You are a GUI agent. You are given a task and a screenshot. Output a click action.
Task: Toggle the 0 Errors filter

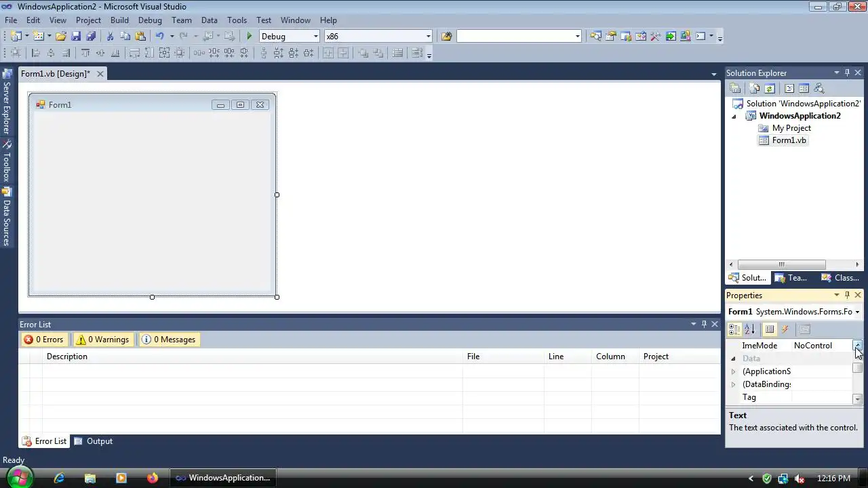click(x=44, y=340)
